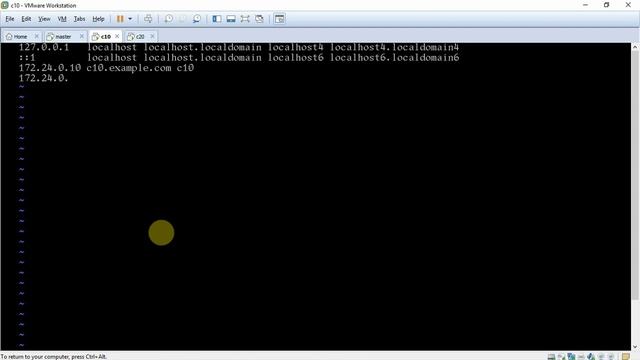The height and width of the screenshot is (360, 640).
Task: Take a snapshot of this virtual machine
Action: (x=169, y=19)
